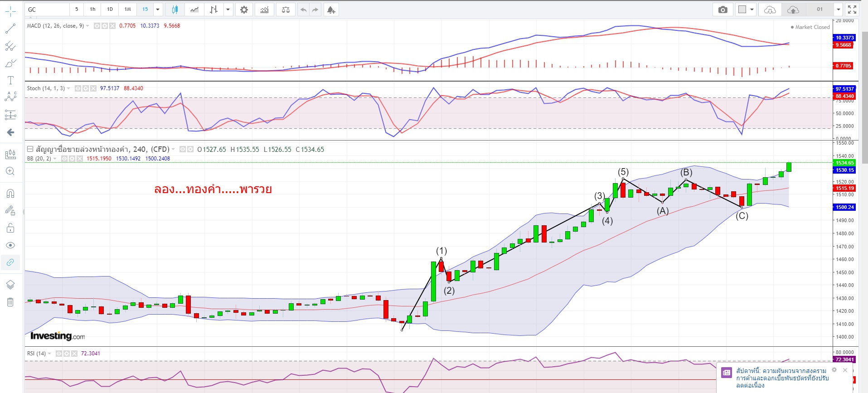The image size is (868, 393).
Task: Select the 1D interval
Action: tap(110, 10)
